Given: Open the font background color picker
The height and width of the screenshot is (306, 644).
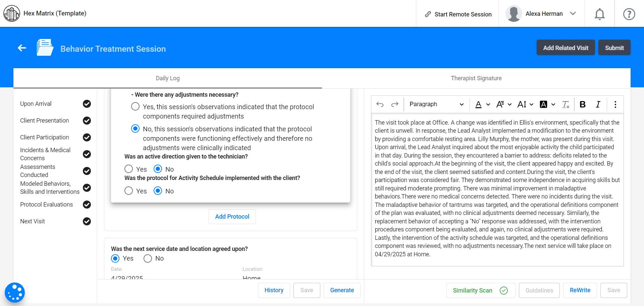Looking at the screenshot, I should point(547,104).
